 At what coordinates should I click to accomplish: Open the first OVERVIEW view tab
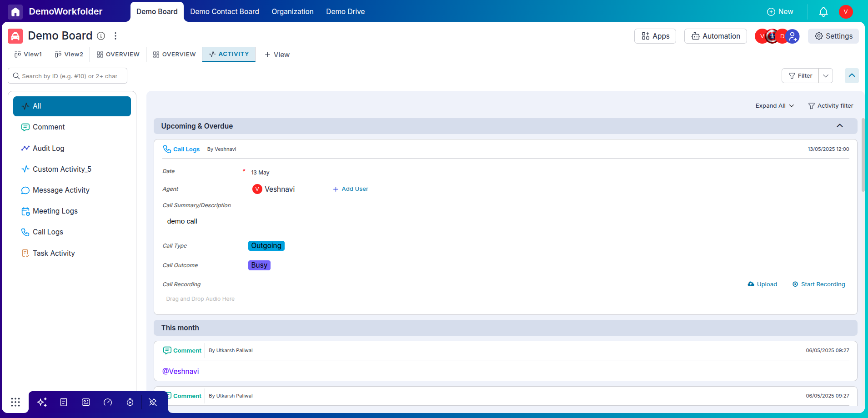coord(118,55)
